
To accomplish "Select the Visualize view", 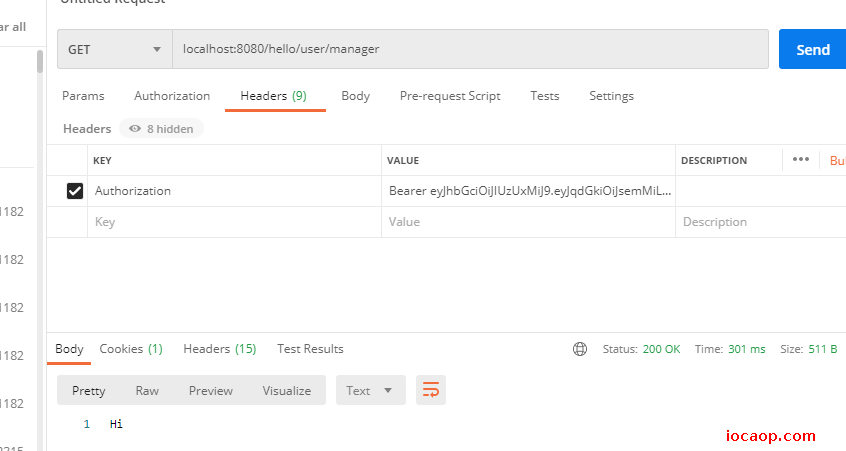I will [286, 391].
